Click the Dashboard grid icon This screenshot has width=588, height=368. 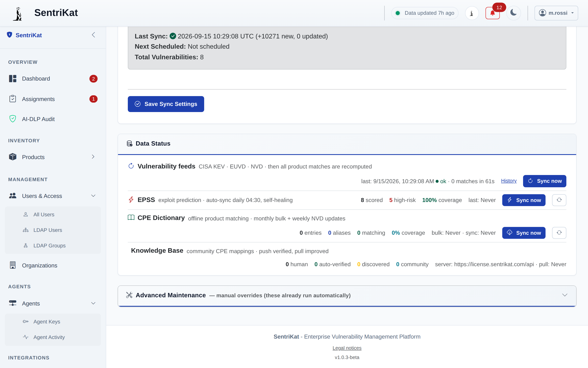(x=13, y=79)
